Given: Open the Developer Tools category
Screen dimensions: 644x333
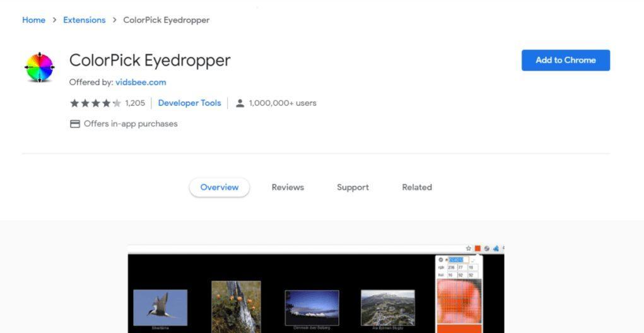Looking at the screenshot, I should click(189, 103).
